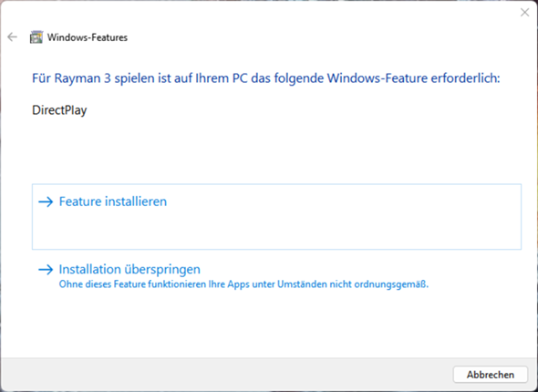This screenshot has width=538, height=392.
Task: Click the words Rayman 3 in the heading
Action: 83,78
